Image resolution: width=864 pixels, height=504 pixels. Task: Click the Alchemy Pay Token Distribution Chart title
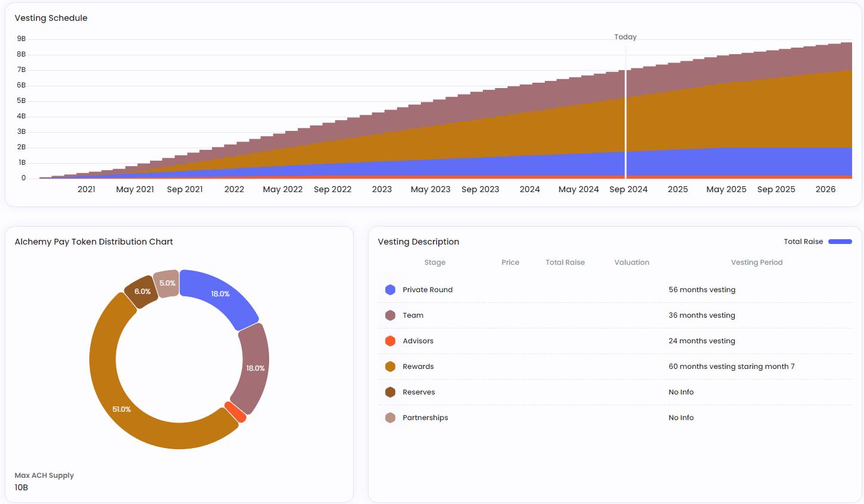94,242
